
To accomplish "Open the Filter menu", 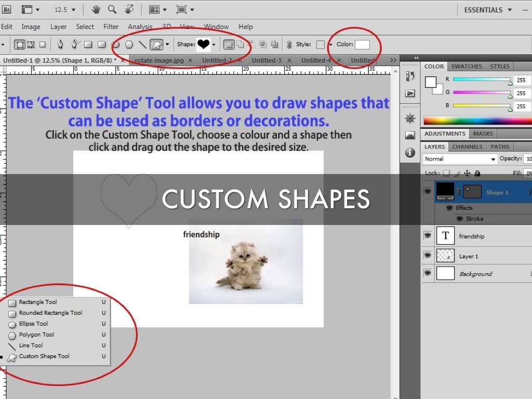I will [x=111, y=26].
